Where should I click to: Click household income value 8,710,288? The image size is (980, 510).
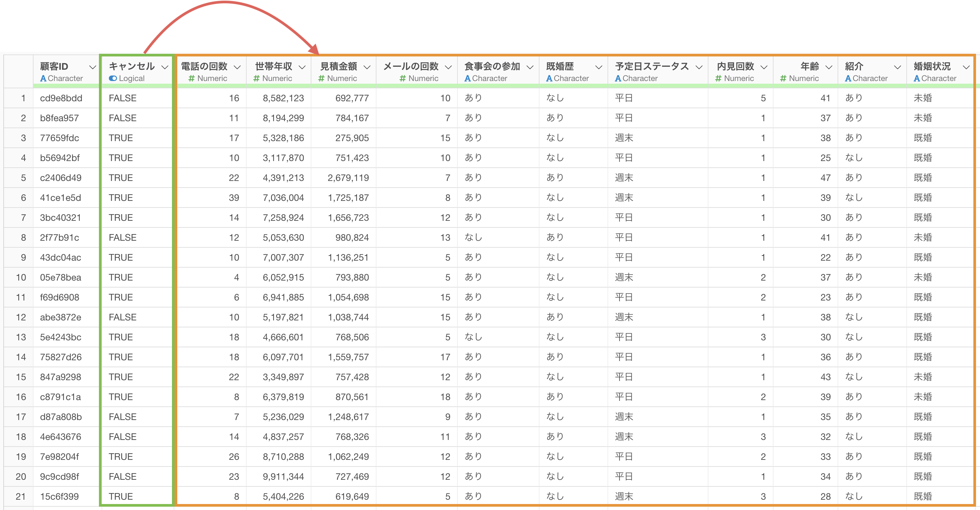tap(284, 457)
